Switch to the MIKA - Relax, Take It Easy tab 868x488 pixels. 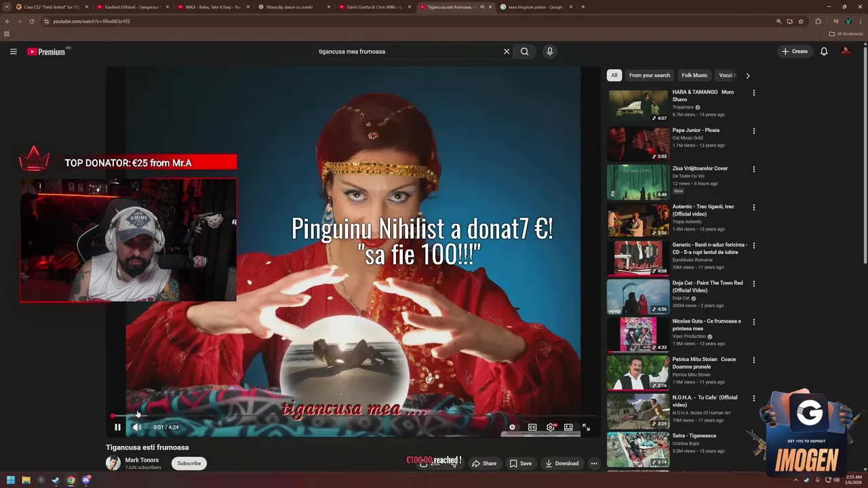pyautogui.click(x=213, y=7)
